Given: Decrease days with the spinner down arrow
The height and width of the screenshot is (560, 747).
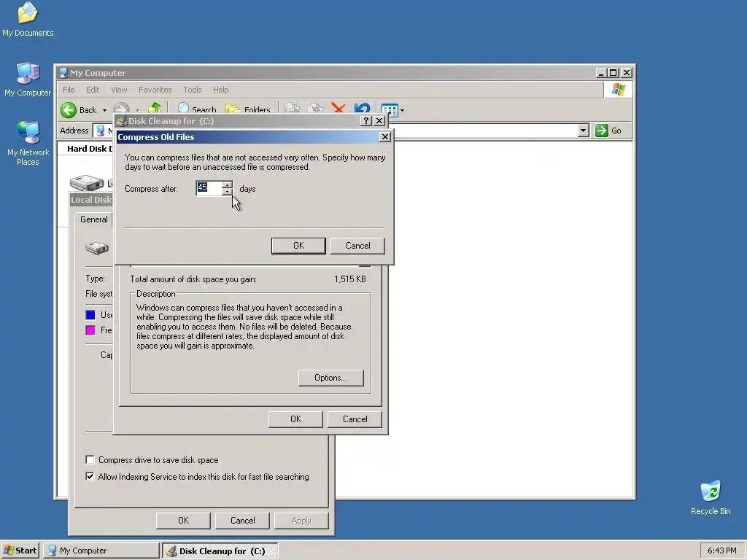Looking at the screenshot, I should point(228,192).
